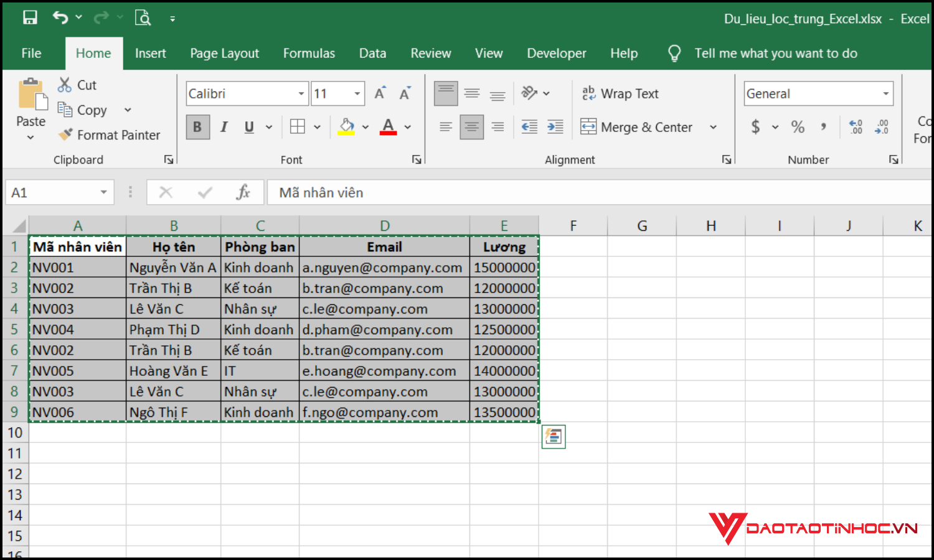This screenshot has height=560, width=934.
Task: Apply Percent Style to selection
Action: pyautogui.click(x=798, y=127)
